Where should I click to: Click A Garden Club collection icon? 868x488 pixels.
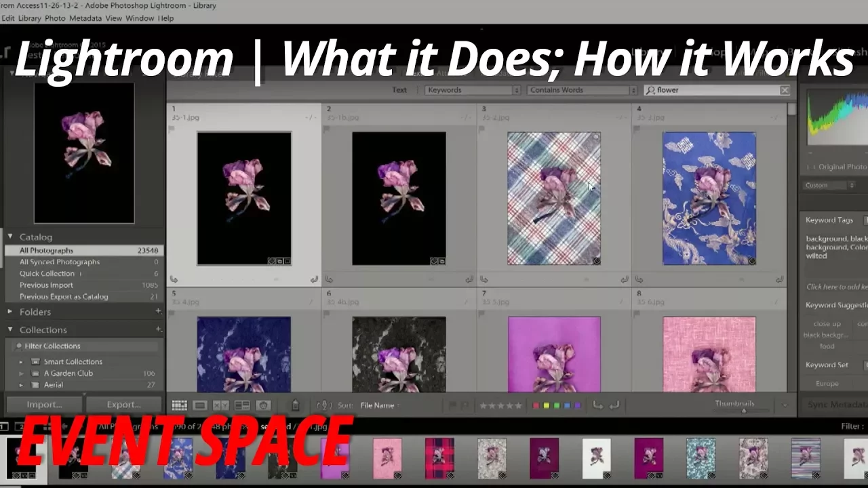(x=35, y=373)
